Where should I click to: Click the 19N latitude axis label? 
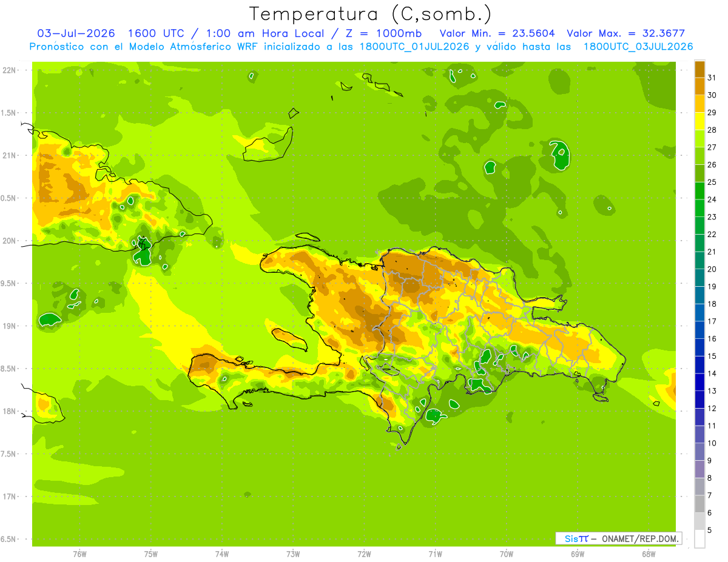9,326
